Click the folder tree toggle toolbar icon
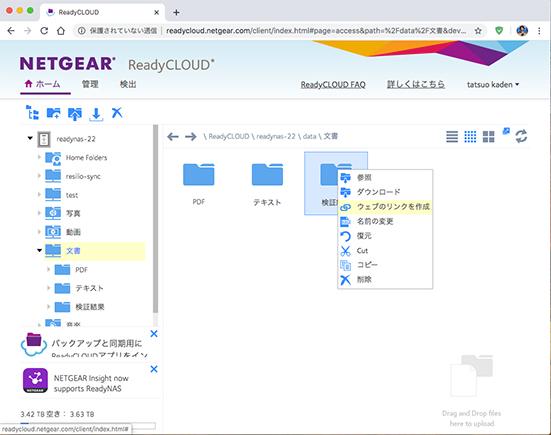The height and width of the screenshot is (435, 551). (x=32, y=113)
